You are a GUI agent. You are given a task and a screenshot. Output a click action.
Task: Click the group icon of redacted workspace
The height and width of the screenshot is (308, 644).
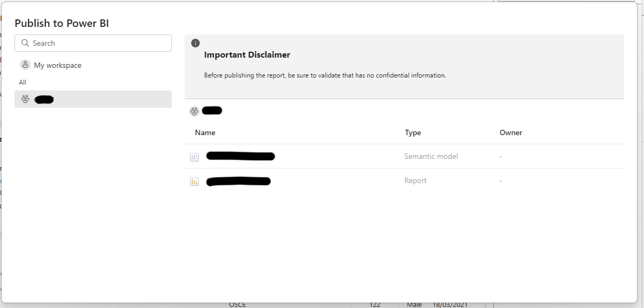tap(25, 99)
